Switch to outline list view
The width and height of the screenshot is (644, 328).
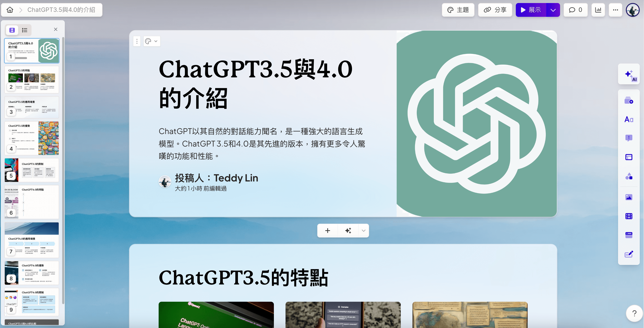(25, 30)
